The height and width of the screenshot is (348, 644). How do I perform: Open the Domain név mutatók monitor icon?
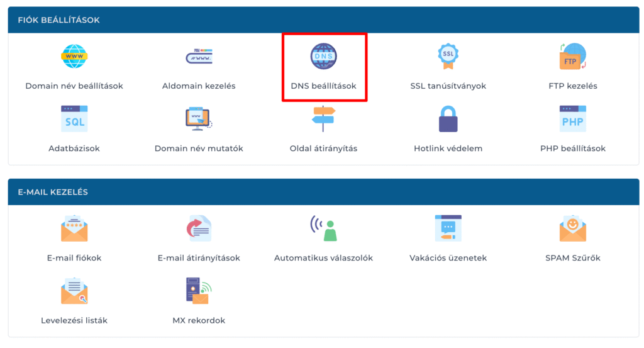pyautogui.click(x=199, y=119)
